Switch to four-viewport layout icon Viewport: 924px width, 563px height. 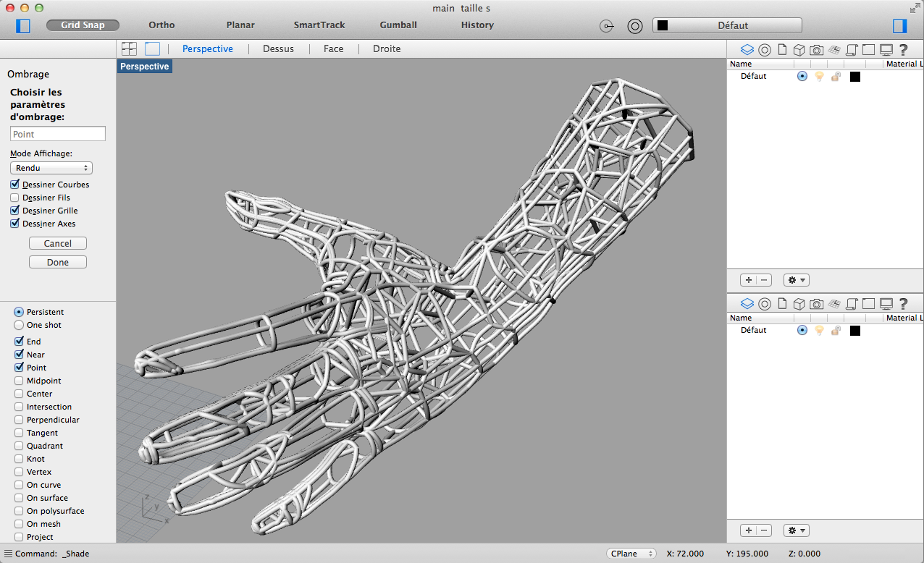click(130, 48)
